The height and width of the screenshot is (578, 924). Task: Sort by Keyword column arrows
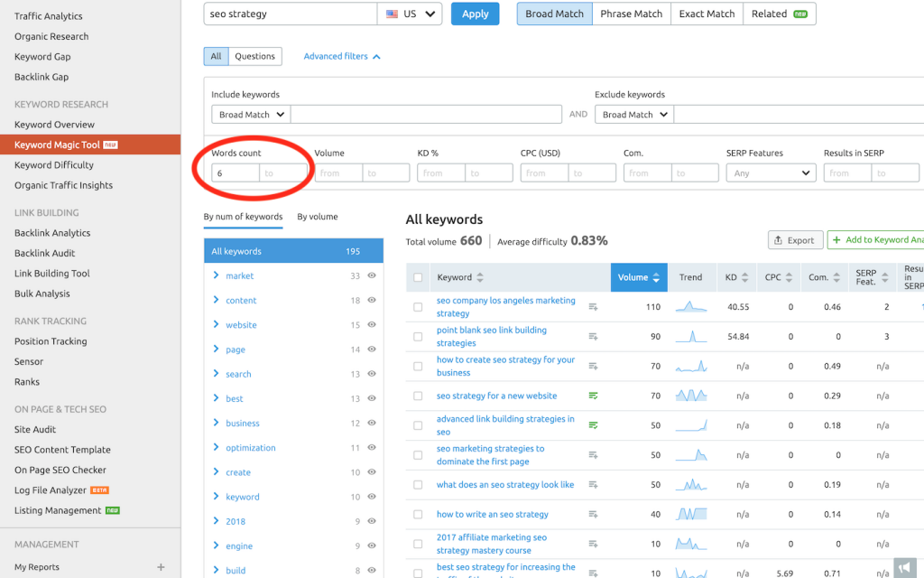click(x=480, y=277)
